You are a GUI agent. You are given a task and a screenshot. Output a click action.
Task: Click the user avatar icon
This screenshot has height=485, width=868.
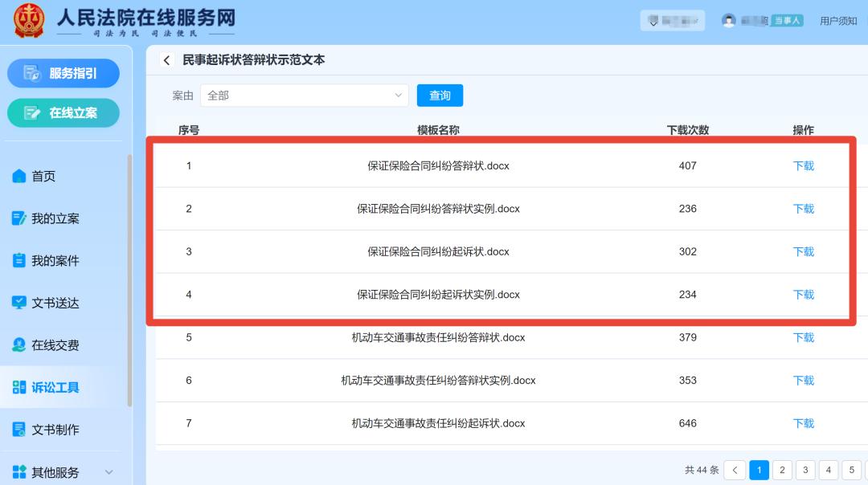[729, 21]
